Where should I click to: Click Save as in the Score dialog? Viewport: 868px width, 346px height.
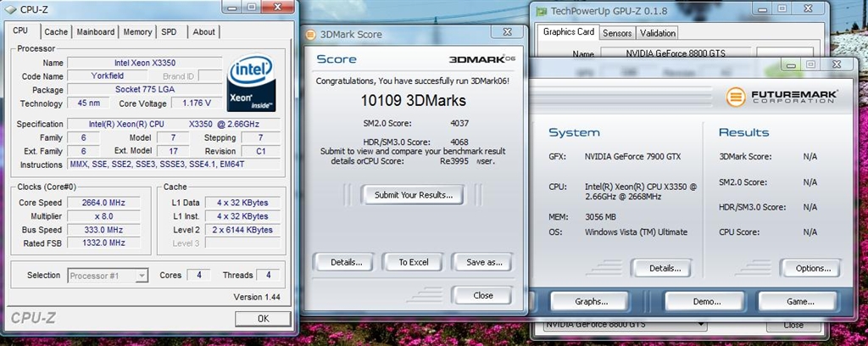click(x=482, y=262)
